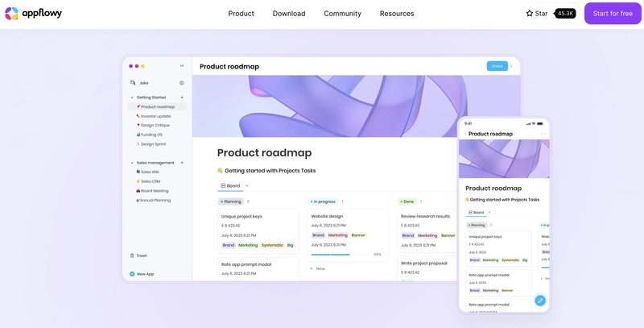Click the In progress column label
Screen dimensions: 644x328
323,201
